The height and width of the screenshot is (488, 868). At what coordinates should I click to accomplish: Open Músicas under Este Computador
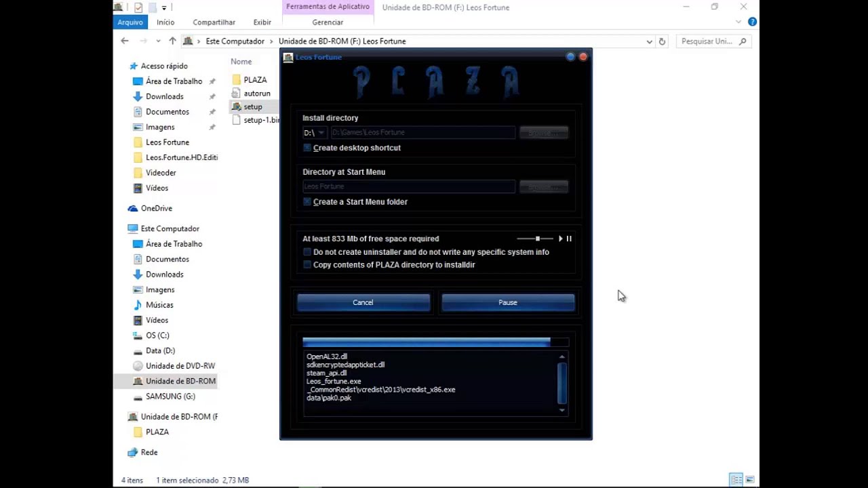pos(159,305)
